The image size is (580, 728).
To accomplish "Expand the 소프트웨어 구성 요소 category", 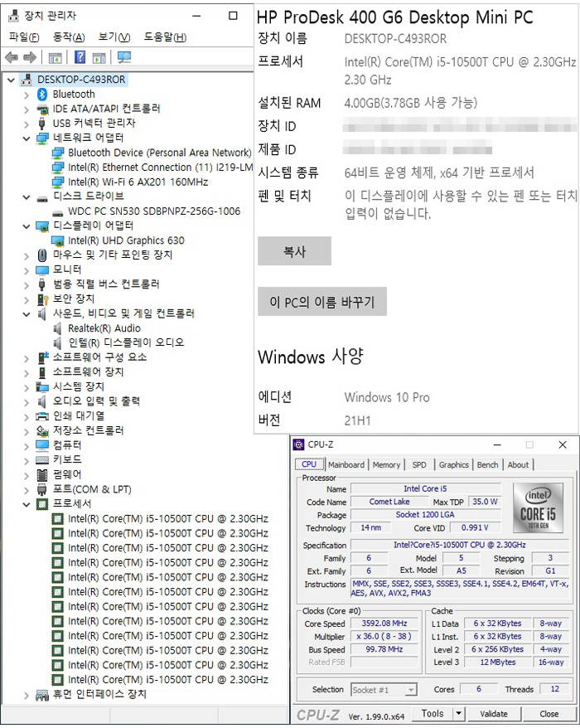I will coord(27,358).
